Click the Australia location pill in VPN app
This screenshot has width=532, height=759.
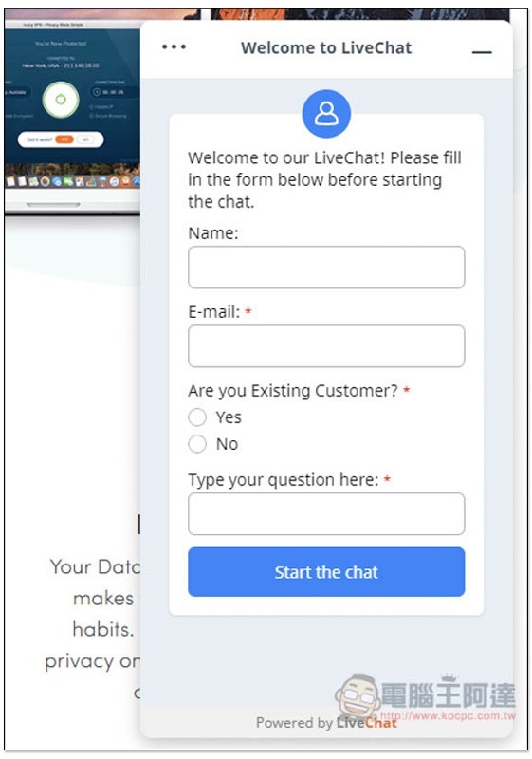coord(17,92)
